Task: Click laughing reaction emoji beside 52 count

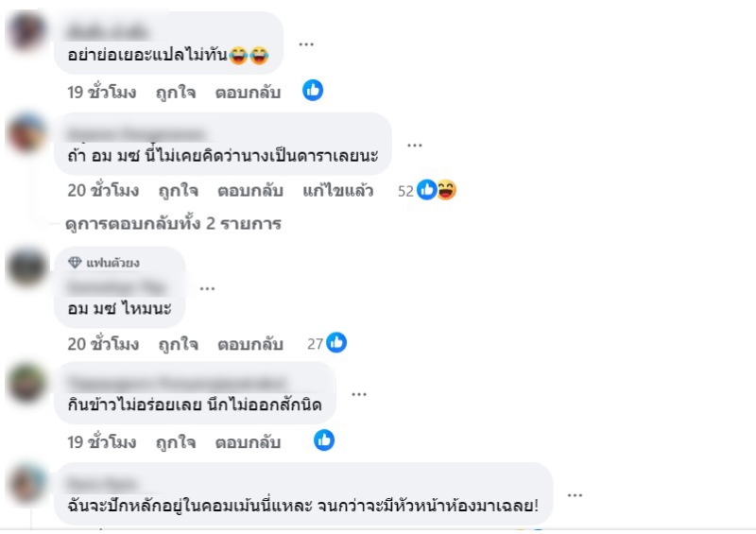Action: click(446, 190)
